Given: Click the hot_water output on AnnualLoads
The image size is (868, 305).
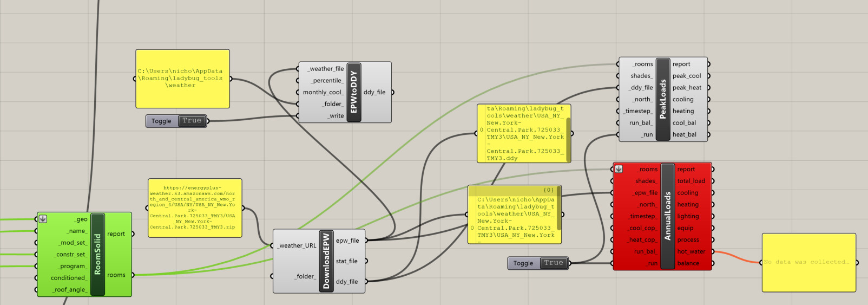Looking at the screenshot, I should coord(691,251).
